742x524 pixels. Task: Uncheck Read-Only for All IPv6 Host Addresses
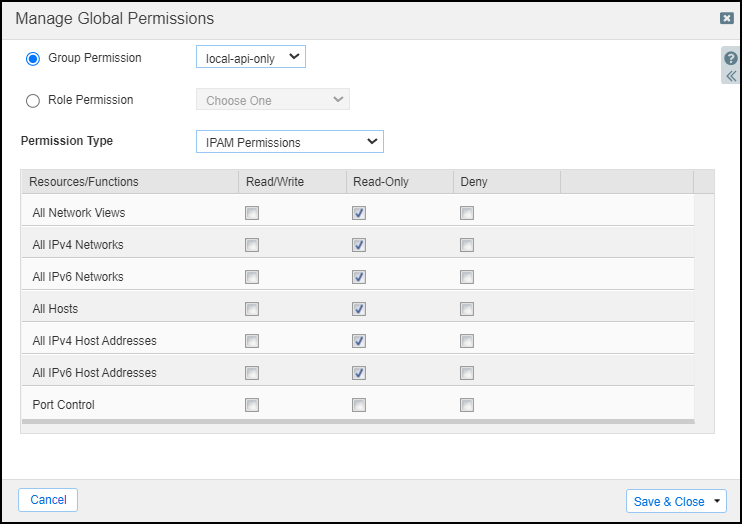pos(359,373)
